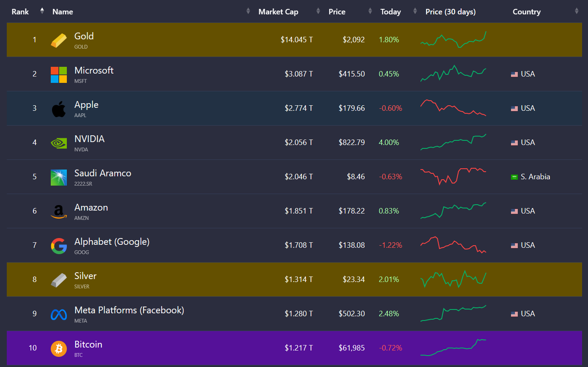The image size is (588, 367).
Task: Click the Apple logo icon
Action: 59,109
